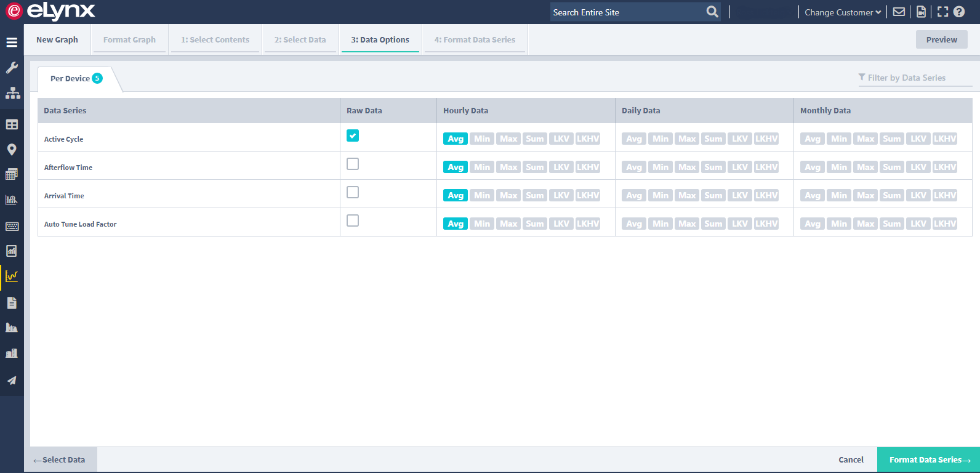
Task: Switch to Format Graph tab
Action: (x=129, y=39)
